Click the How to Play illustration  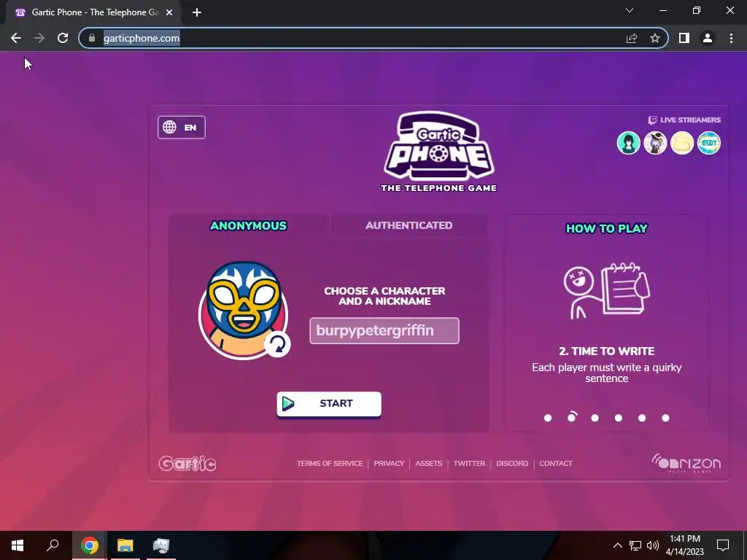coord(606,290)
